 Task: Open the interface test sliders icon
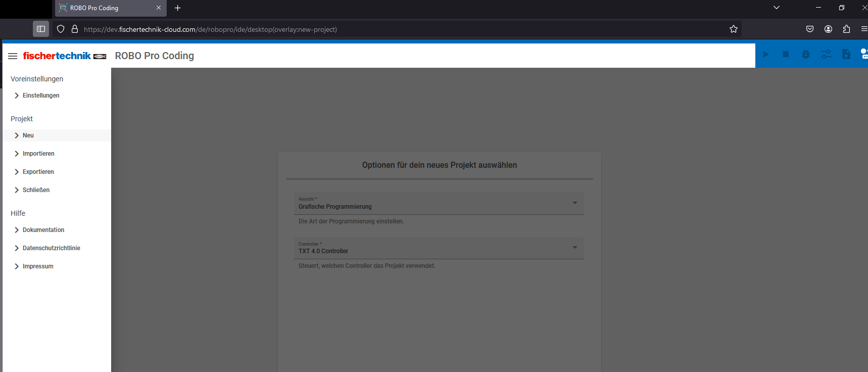(x=826, y=55)
